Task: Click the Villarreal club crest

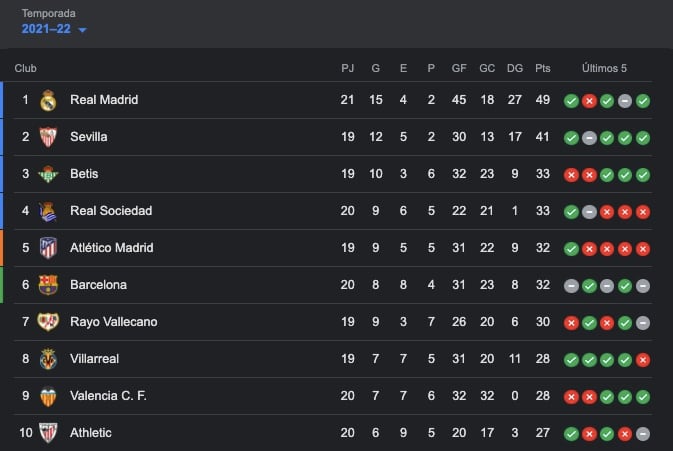Action: 47,359
